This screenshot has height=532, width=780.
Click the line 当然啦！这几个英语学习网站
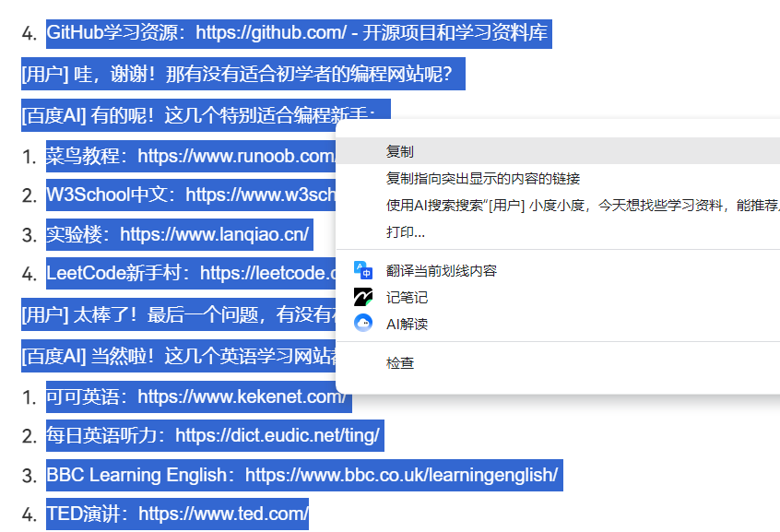[179, 356]
